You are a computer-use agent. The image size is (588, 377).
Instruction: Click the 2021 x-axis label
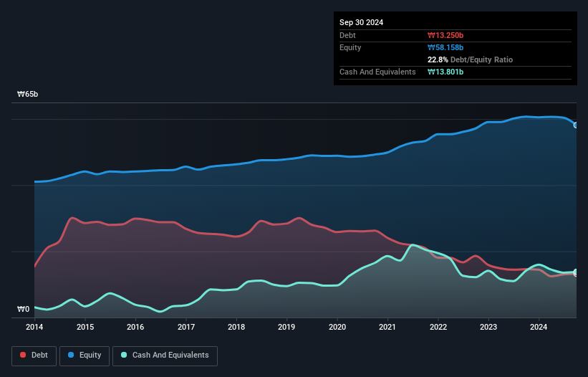pos(387,327)
